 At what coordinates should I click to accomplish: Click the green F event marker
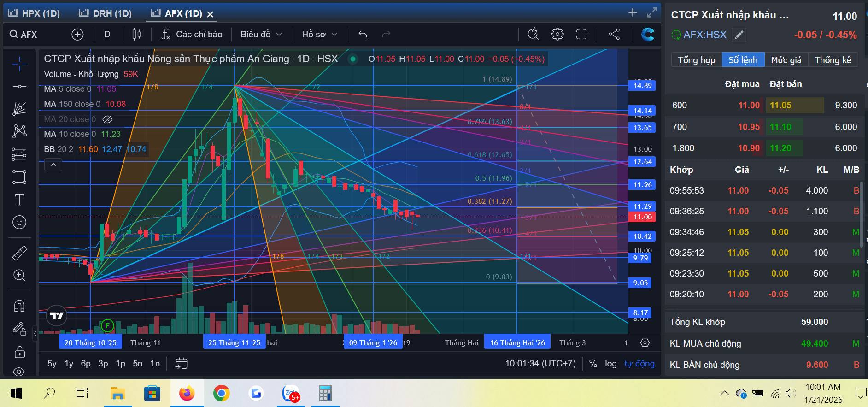point(107,326)
